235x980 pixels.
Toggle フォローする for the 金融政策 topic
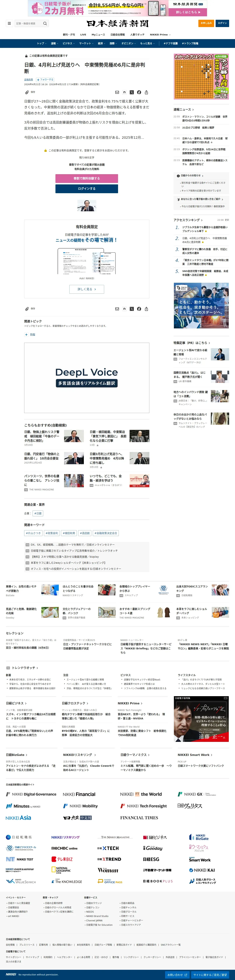tap(45, 80)
